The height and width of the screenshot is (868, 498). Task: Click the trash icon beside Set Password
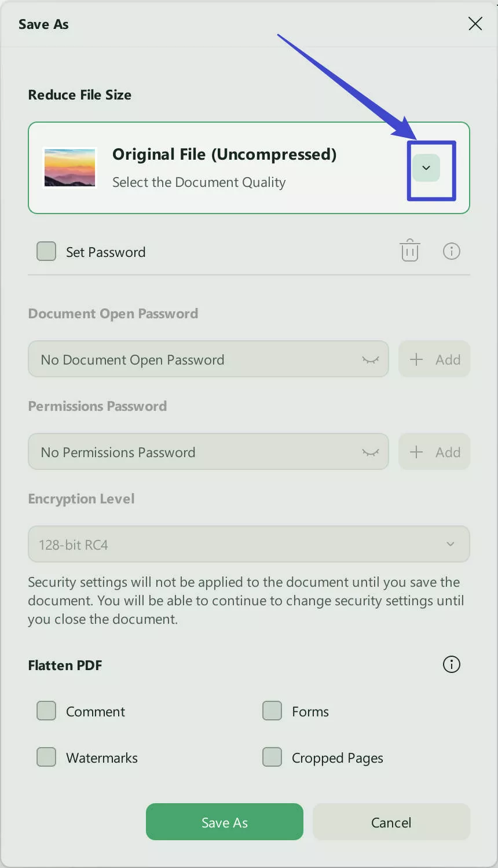pyautogui.click(x=409, y=251)
